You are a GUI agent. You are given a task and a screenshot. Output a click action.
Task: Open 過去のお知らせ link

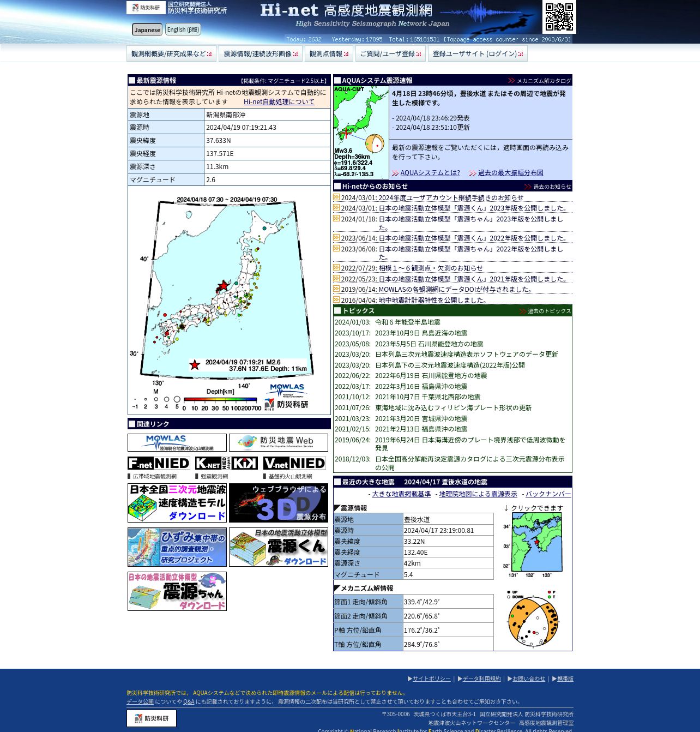(x=552, y=187)
